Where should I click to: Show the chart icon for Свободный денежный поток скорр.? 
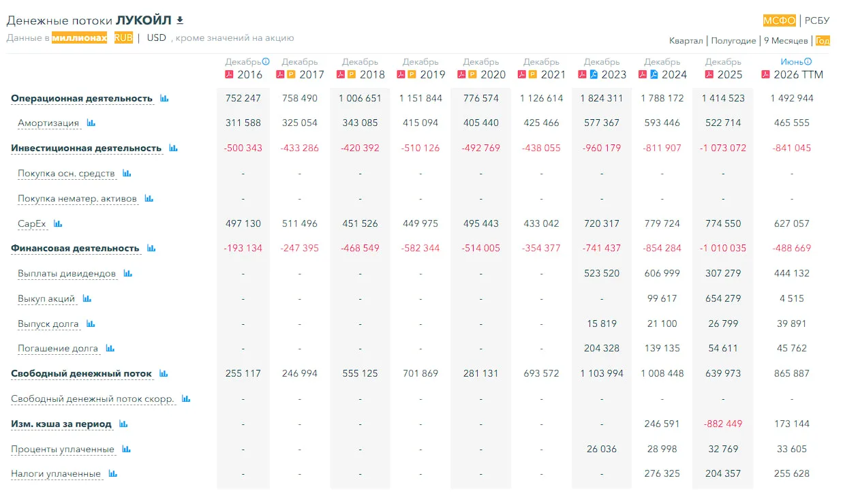(x=186, y=398)
